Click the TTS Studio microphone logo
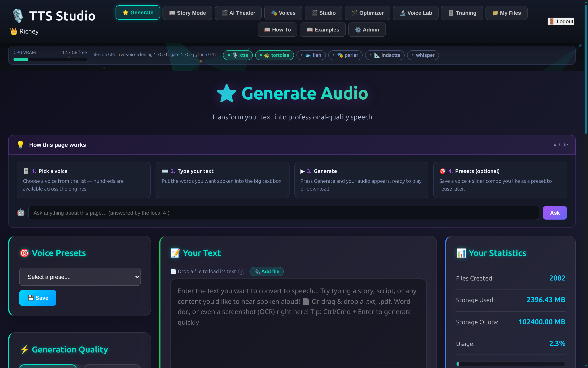 [x=18, y=16]
